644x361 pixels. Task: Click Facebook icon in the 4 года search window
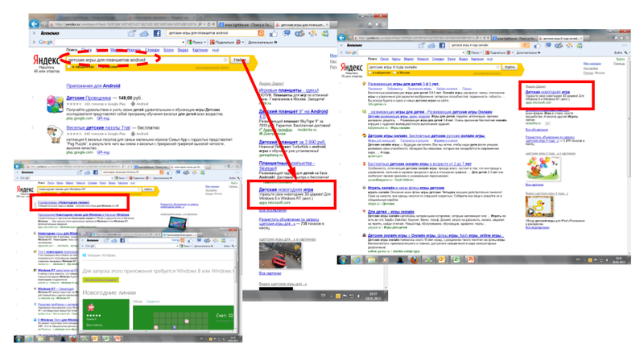pos(442,45)
